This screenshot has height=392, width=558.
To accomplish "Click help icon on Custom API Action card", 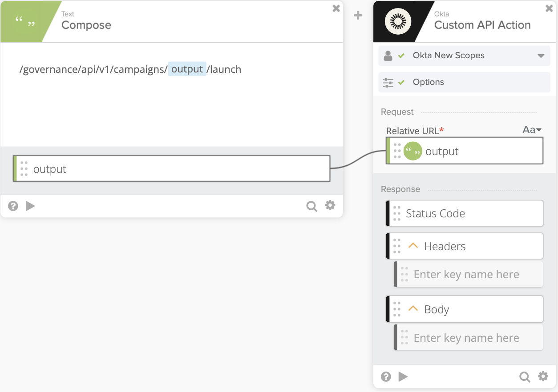I will pos(386,377).
